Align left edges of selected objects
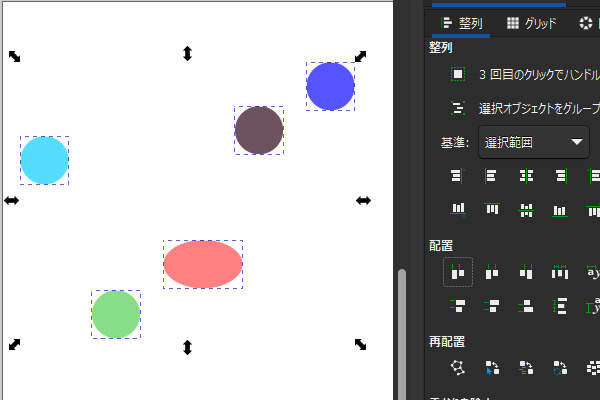This screenshot has height=400, width=600. (491, 176)
